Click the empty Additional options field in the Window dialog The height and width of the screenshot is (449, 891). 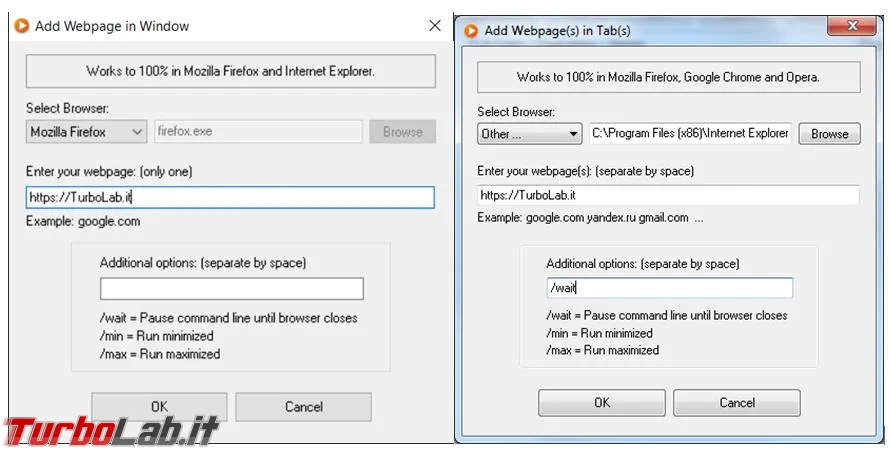[x=232, y=289]
